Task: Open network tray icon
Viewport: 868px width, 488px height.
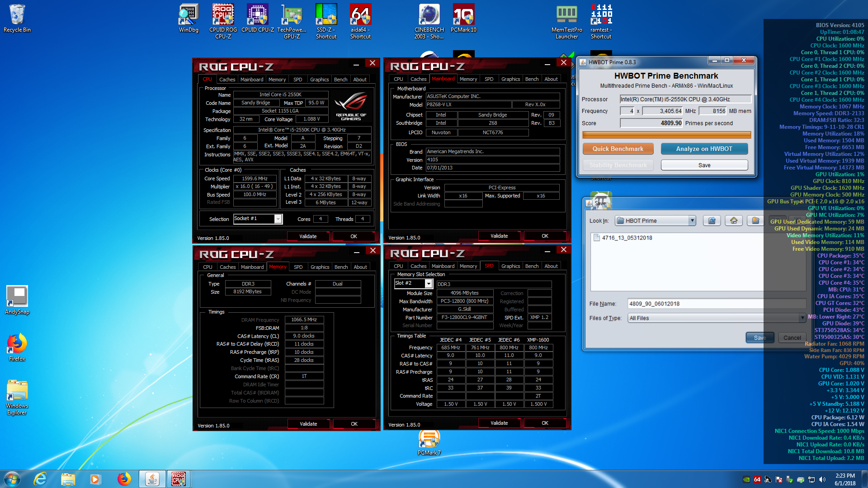Action: (811, 479)
